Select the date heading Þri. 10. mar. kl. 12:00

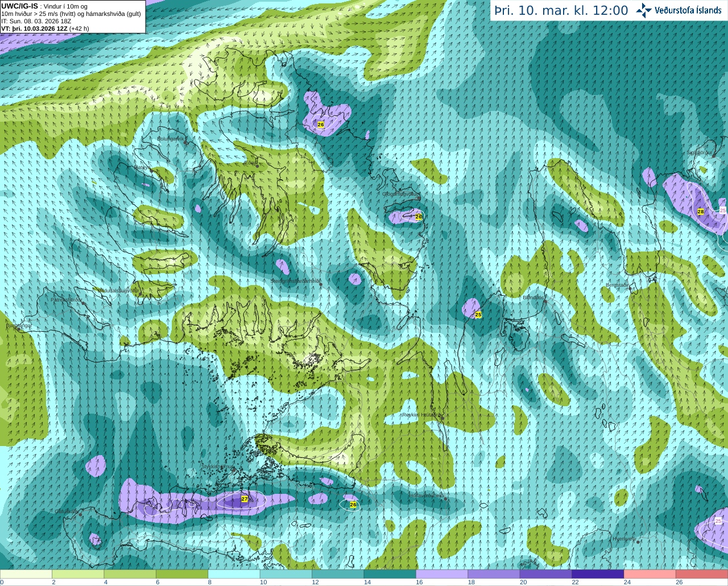(x=561, y=11)
